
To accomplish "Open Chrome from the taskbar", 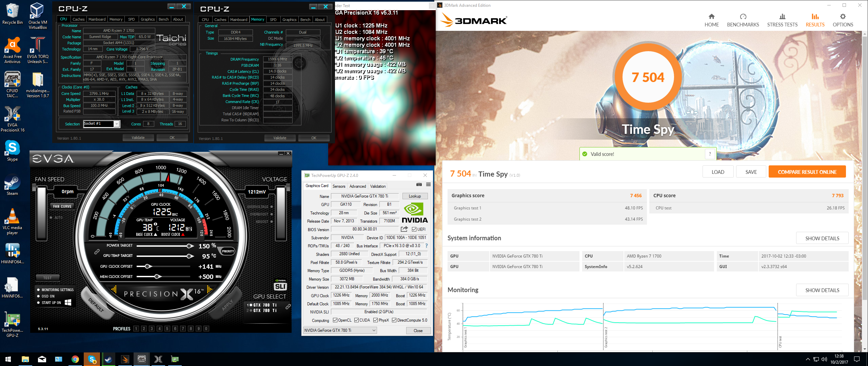I will click(x=75, y=359).
